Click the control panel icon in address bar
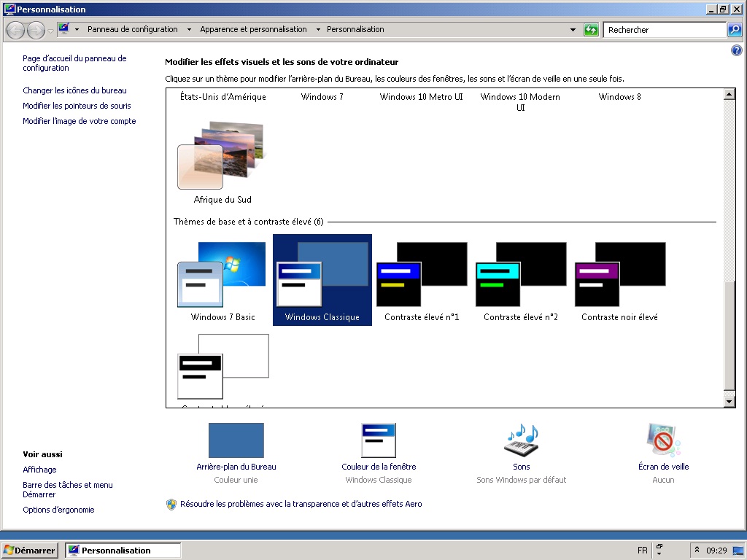This screenshot has width=747, height=560. click(x=64, y=29)
